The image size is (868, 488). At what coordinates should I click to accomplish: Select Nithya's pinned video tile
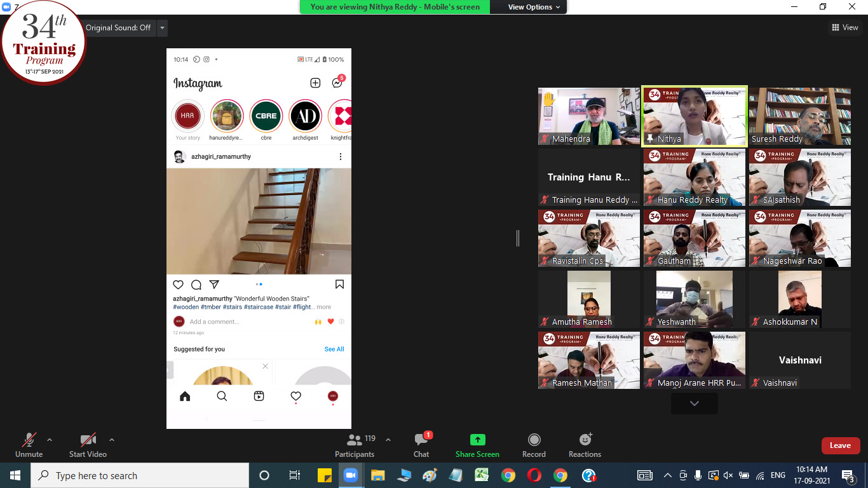[695, 116]
